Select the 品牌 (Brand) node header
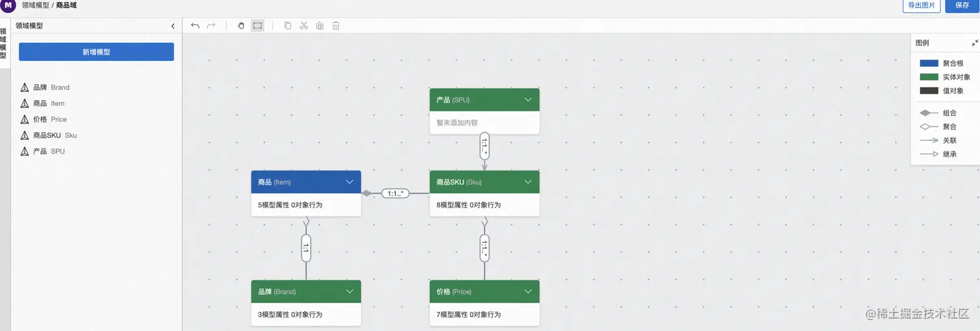 point(306,291)
